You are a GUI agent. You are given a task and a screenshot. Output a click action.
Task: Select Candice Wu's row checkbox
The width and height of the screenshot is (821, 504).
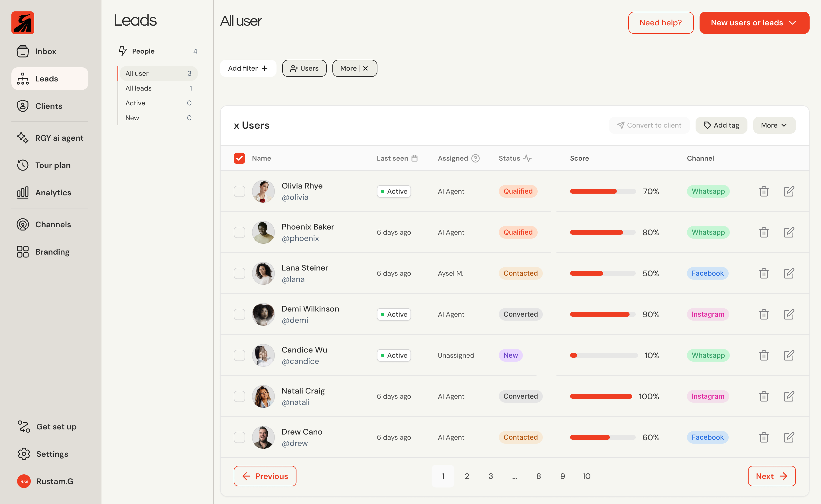point(239,355)
